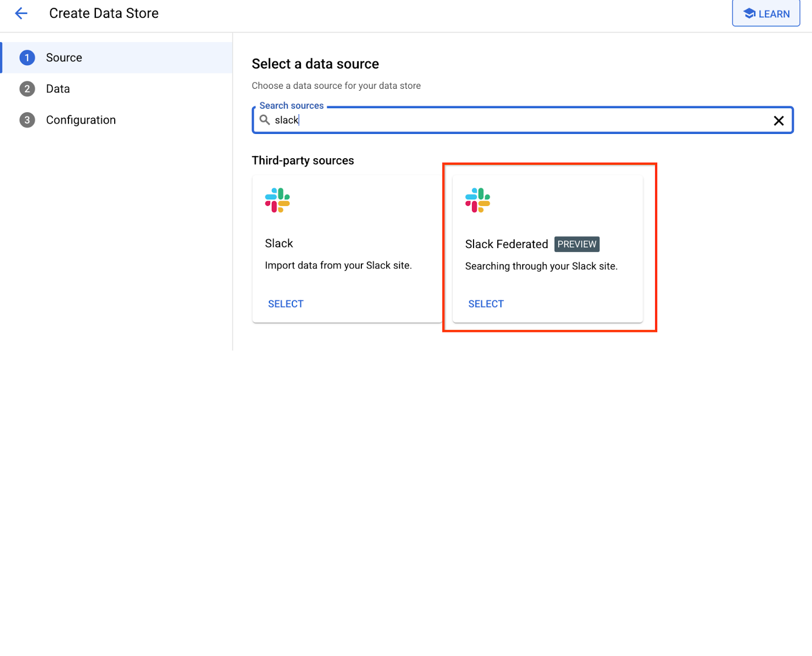This screenshot has width=812, height=656.
Task: Select the Slack data source
Action: pos(286,304)
